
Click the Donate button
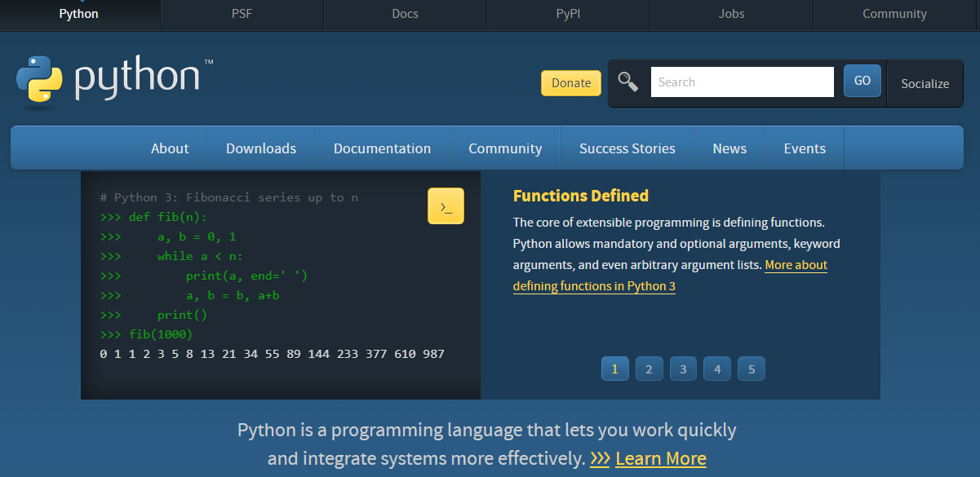pyautogui.click(x=571, y=83)
